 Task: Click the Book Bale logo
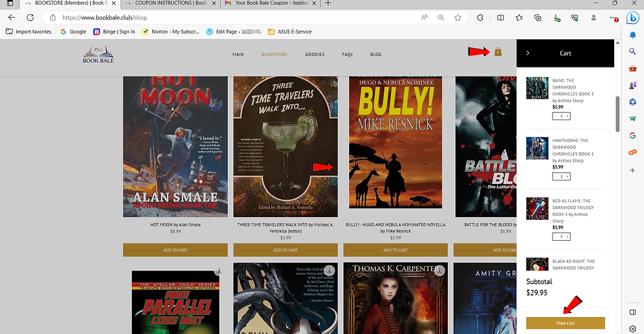pos(98,55)
